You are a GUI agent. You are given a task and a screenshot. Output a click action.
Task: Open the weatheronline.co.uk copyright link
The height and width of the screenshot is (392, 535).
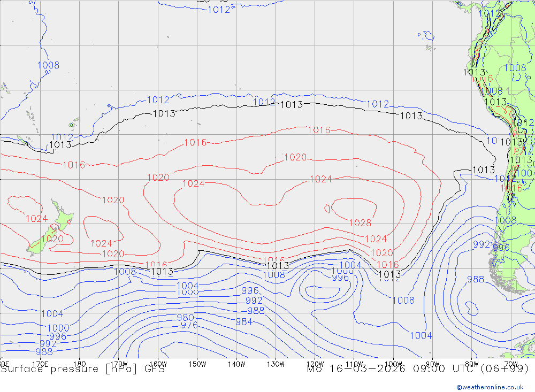[x=490, y=387]
